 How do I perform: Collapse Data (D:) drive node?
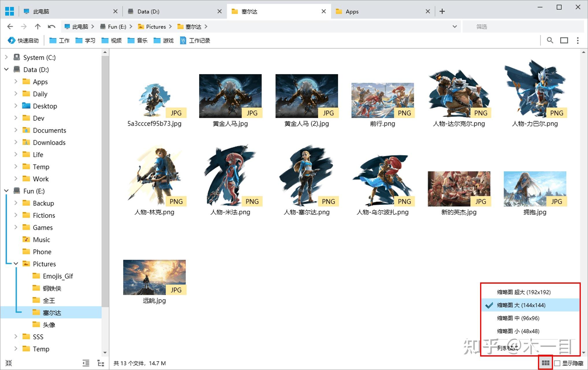[6, 69]
